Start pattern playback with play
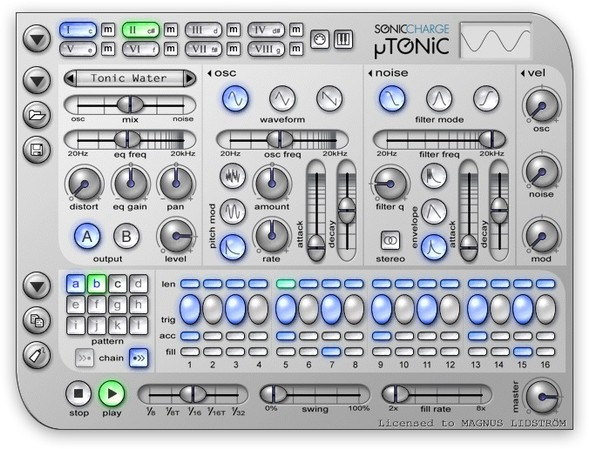Screen dimensions: 589x449 [112, 393]
